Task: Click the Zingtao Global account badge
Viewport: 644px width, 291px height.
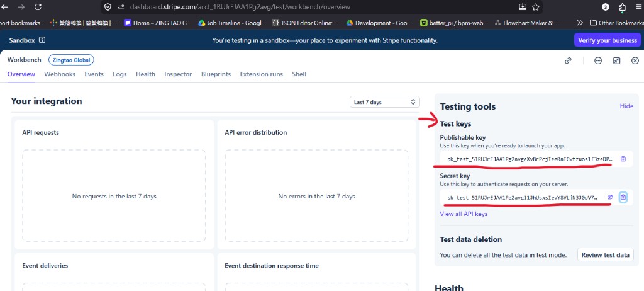Action: click(71, 60)
